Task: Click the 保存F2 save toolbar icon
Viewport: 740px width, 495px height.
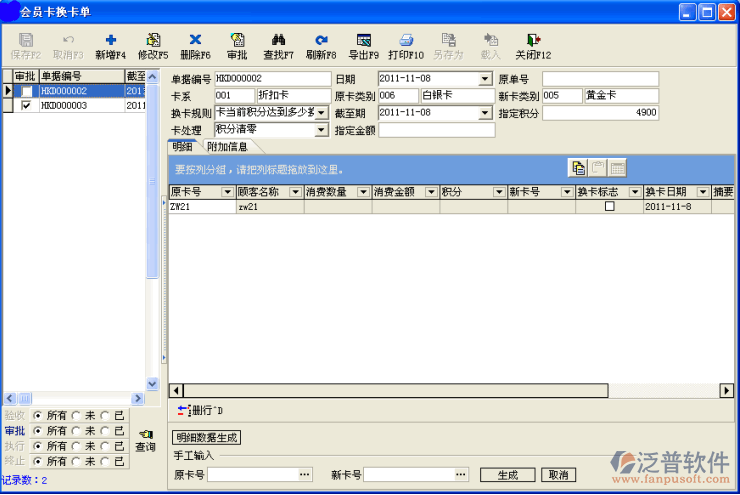Action: pos(25,40)
